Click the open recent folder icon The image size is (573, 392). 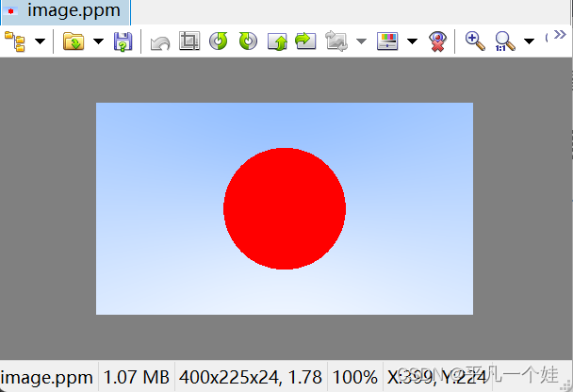coord(74,41)
